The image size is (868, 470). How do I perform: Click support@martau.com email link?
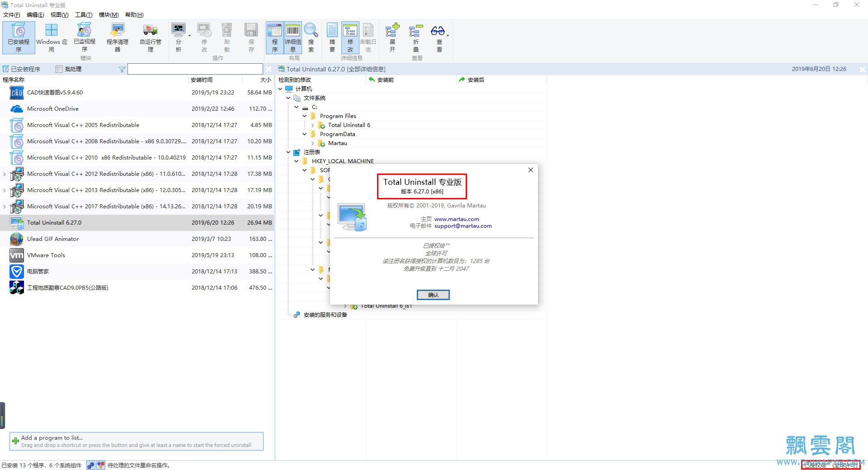463,226
